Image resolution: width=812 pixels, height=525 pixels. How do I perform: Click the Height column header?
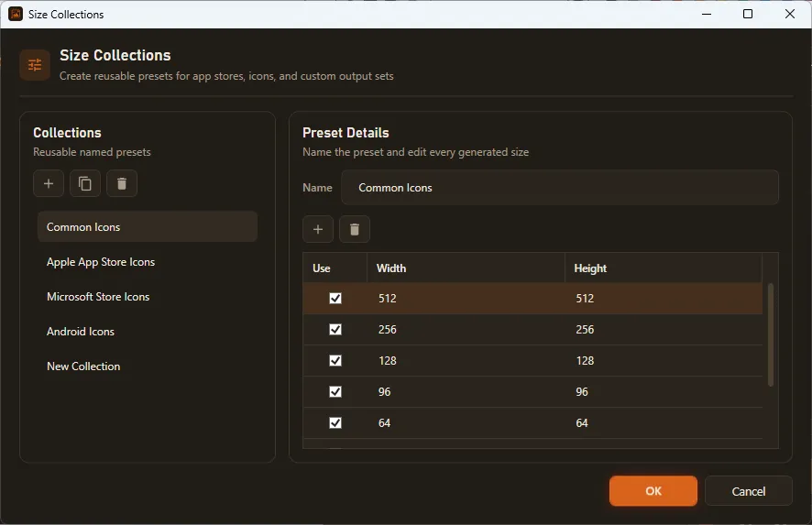pyautogui.click(x=664, y=268)
